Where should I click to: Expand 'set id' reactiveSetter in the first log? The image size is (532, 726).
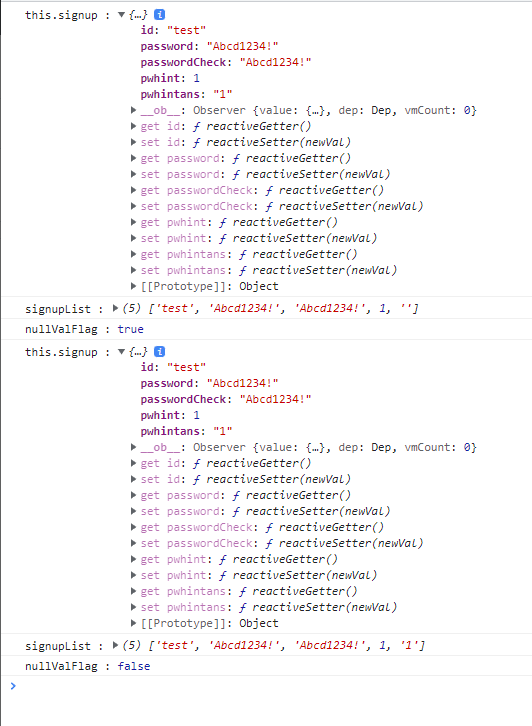click(x=133, y=142)
